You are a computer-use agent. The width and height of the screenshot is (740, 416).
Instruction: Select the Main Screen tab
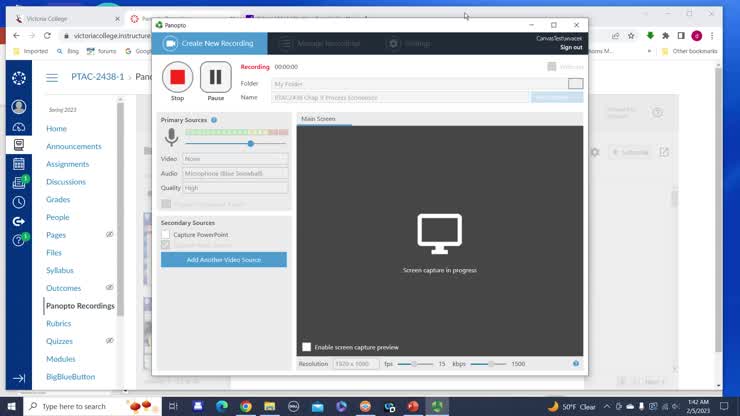point(319,119)
